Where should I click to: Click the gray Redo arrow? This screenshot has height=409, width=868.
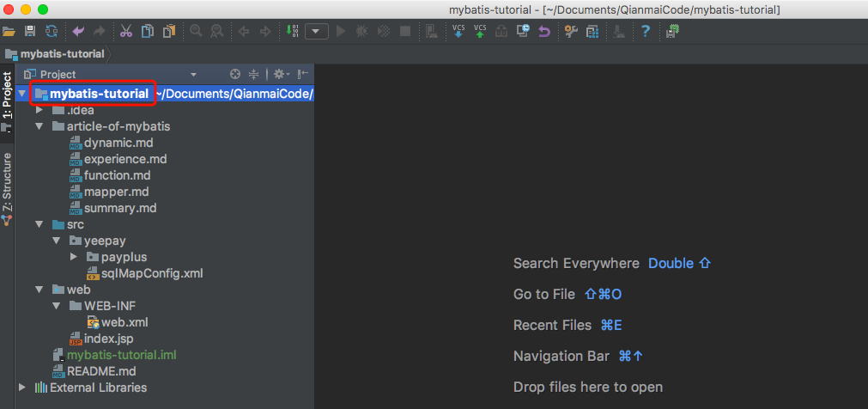[100, 32]
